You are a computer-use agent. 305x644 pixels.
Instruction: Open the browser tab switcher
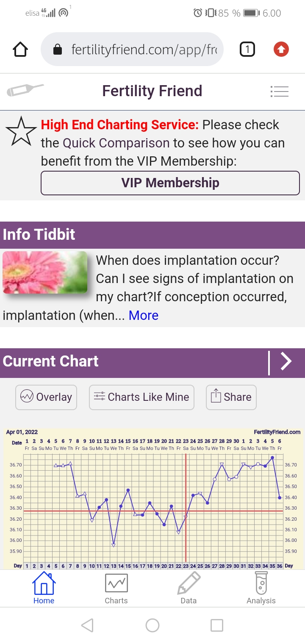(x=247, y=50)
